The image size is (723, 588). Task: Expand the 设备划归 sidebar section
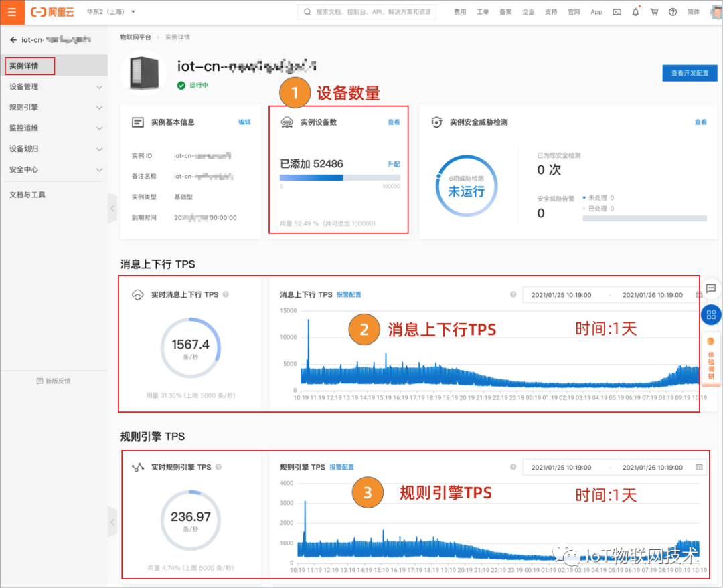[54, 149]
